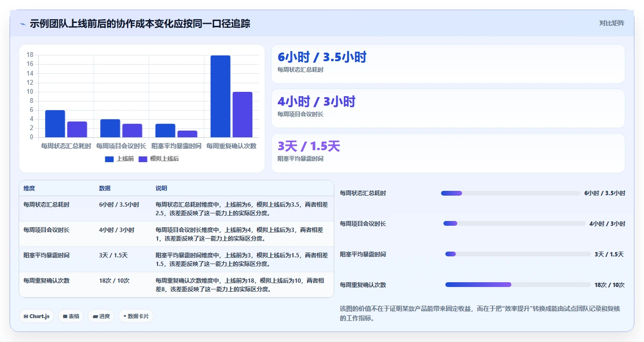
Task: Click the 阻塞平均暴露时间 label in the progress list
Action: click(363, 254)
